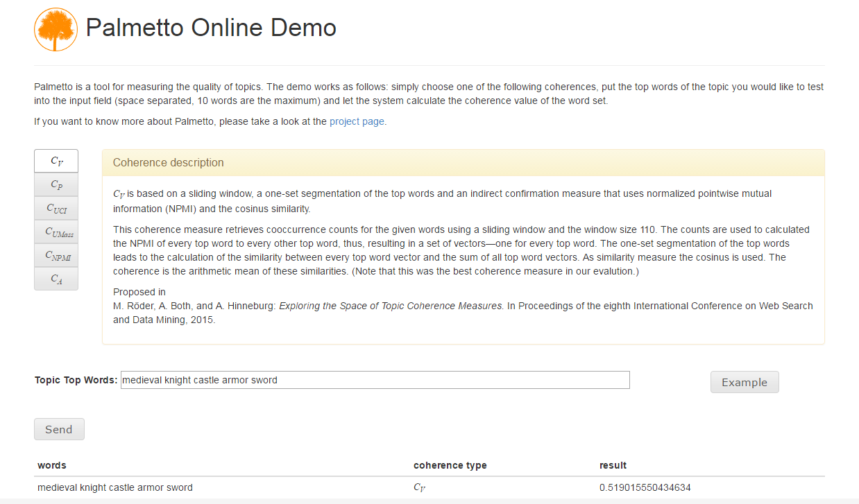Click the result column header
The image size is (859, 504).
613,465
